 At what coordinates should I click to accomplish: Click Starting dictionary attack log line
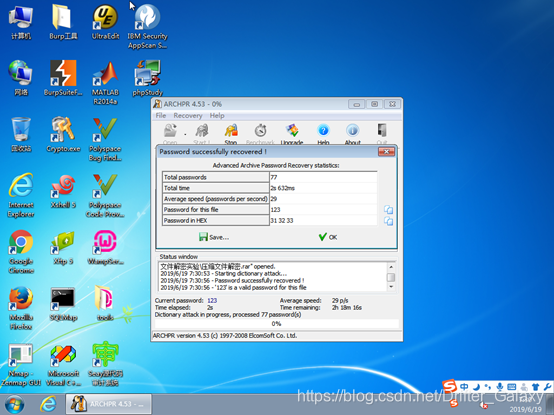[224, 273]
